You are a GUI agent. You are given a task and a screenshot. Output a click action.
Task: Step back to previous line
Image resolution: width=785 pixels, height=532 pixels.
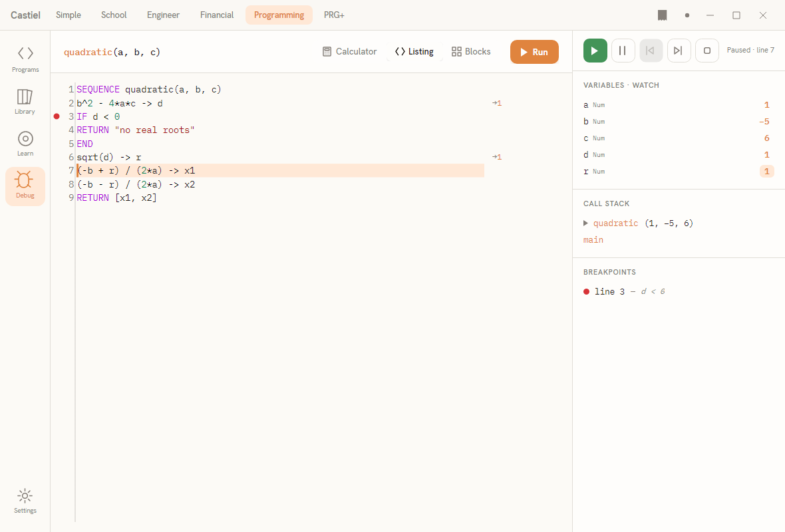(x=651, y=51)
